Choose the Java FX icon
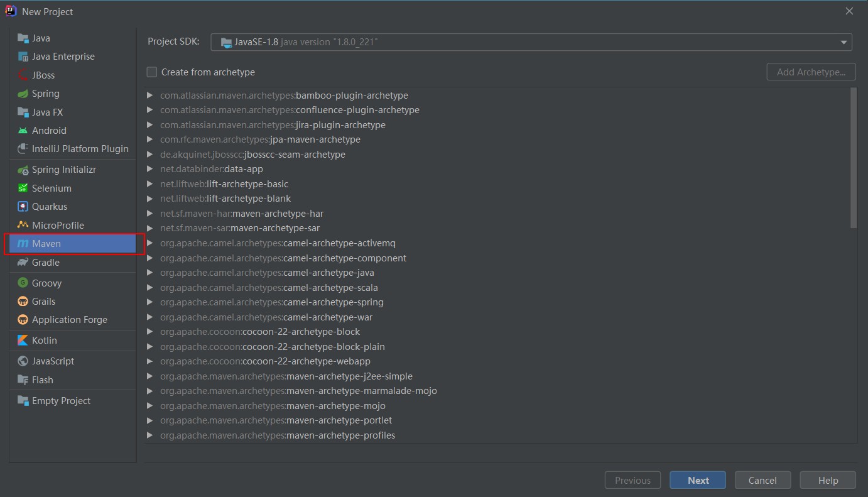The width and height of the screenshot is (868, 497). [23, 112]
